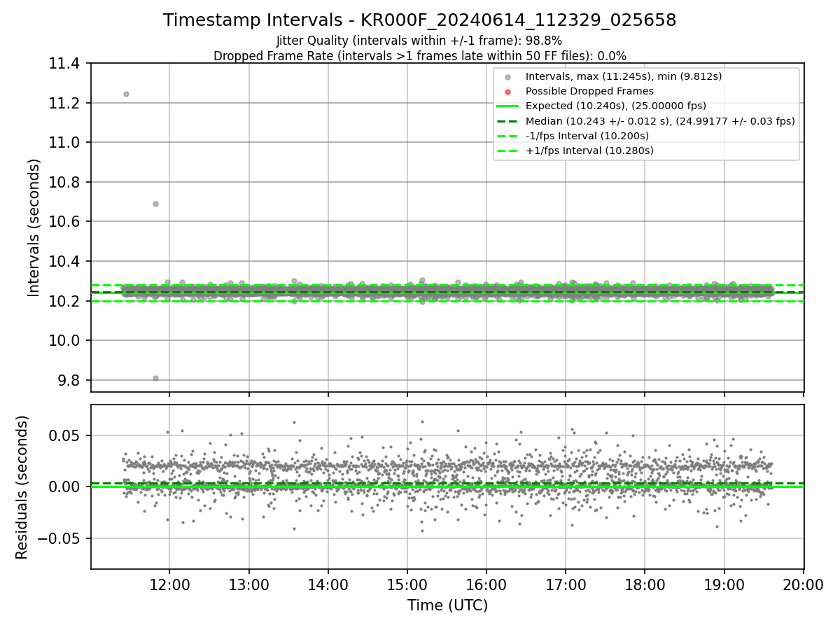Click legend entry '+1/fps Interval (10.280s)'
Image resolution: width=840 pixels, height=630 pixels.
coord(589,150)
